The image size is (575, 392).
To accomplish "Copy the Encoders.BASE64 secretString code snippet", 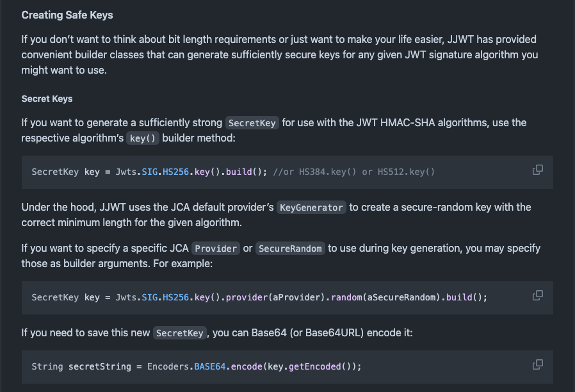I will (538, 364).
